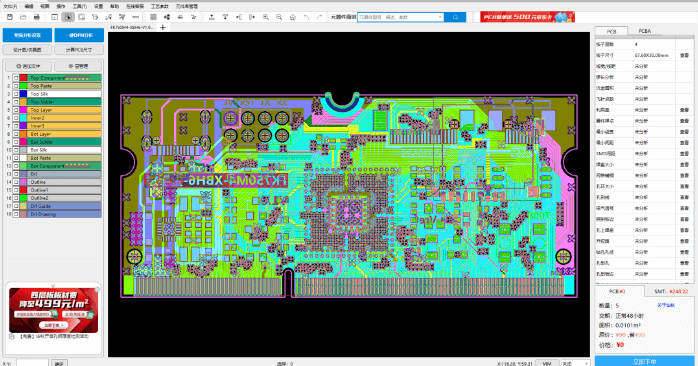Viewport: 698px width, 366px height.
Task: Click the upward arrow export icon
Action: coord(211,17)
